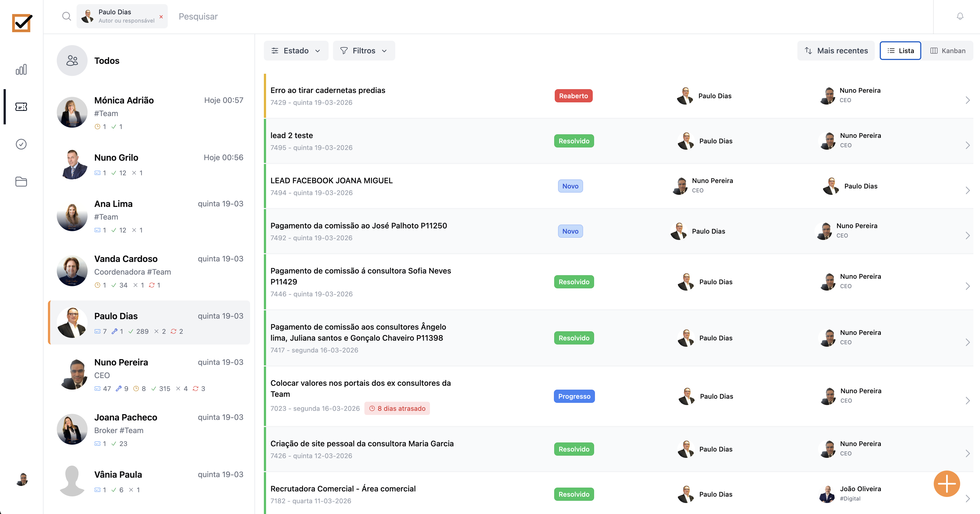The width and height of the screenshot is (980, 514).
Task: Open the Mais recentes sort menu
Action: [836, 51]
